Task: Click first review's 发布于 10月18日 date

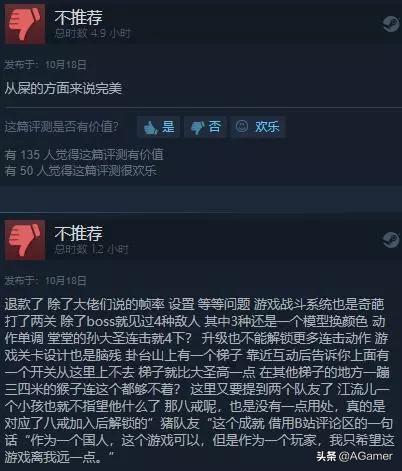Action: (x=45, y=64)
